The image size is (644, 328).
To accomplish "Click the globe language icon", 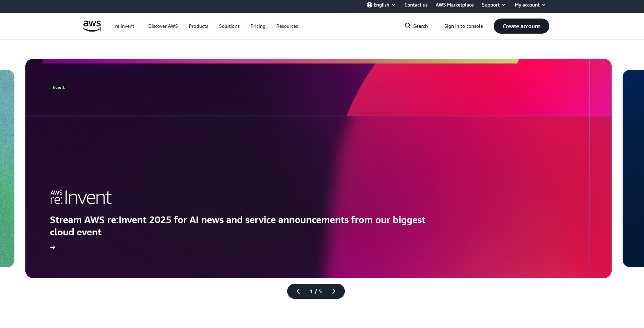I will 370,5.
